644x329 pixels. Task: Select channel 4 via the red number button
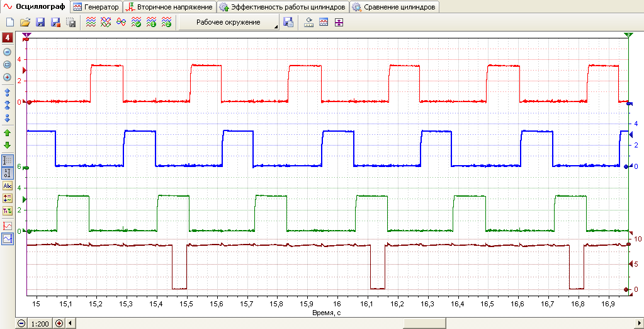coord(8,38)
